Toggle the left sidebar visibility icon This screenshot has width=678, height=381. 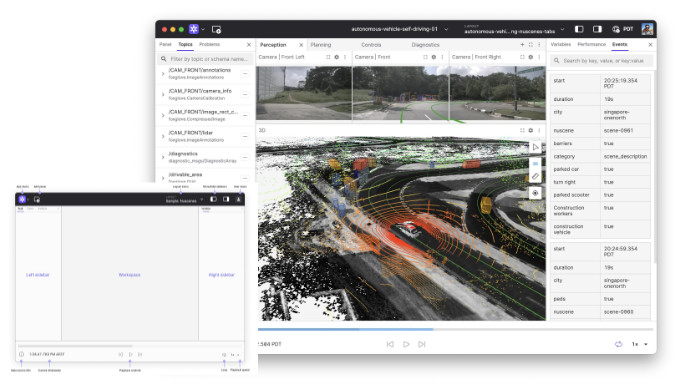click(x=579, y=29)
